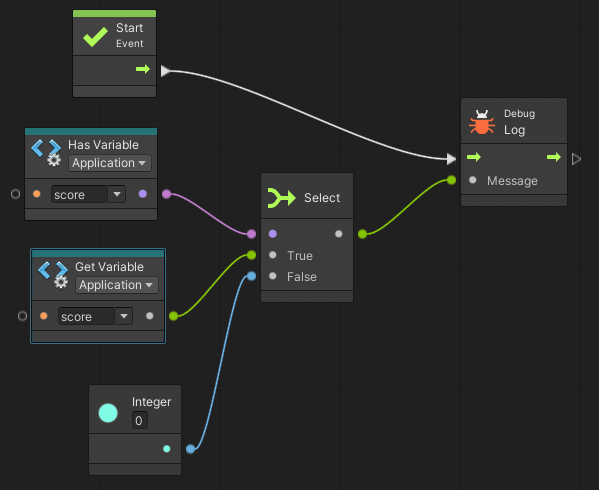Click the Start Event trigger output arrow
The image size is (599, 490).
[143, 69]
